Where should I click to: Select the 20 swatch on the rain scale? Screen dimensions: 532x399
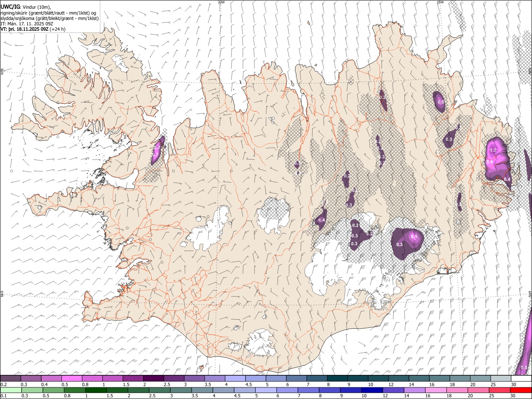(478, 390)
